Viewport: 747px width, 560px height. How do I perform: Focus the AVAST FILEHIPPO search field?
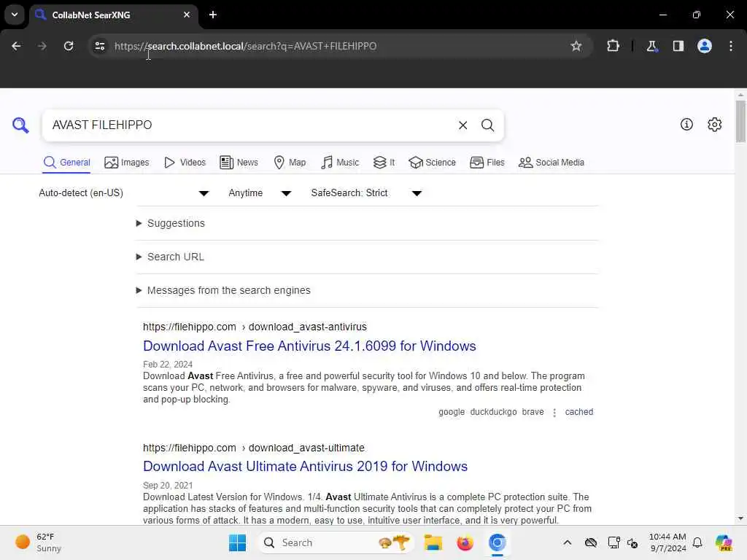pos(250,125)
